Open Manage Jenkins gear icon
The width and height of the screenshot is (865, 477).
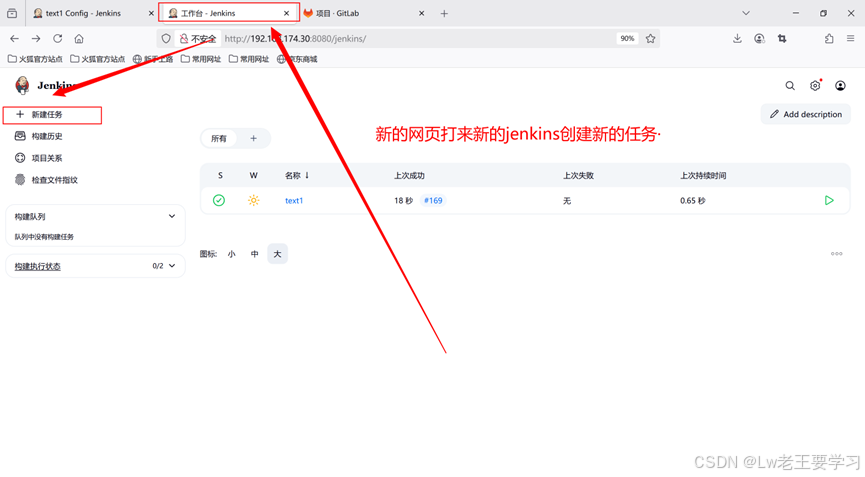[x=815, y=85]
